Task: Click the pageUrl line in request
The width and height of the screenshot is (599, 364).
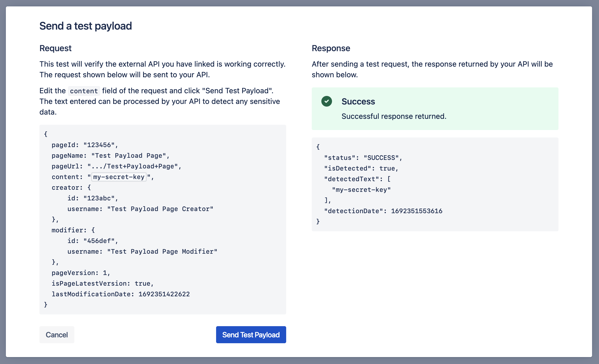Action: (x=116, y=166)
